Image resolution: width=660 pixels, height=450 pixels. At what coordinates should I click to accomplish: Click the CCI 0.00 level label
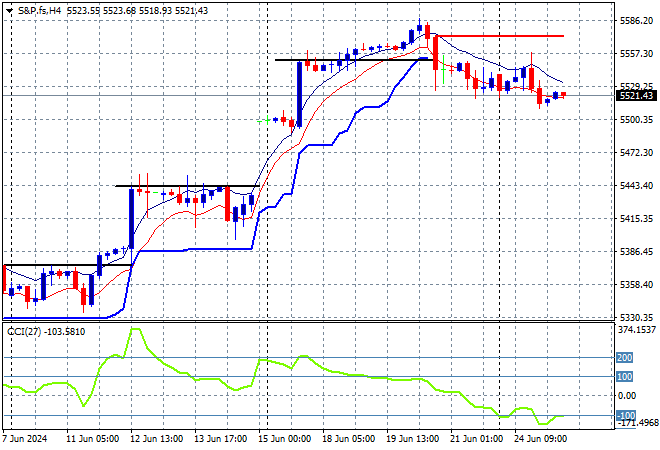pyautogui.click(x=627, y=395)
